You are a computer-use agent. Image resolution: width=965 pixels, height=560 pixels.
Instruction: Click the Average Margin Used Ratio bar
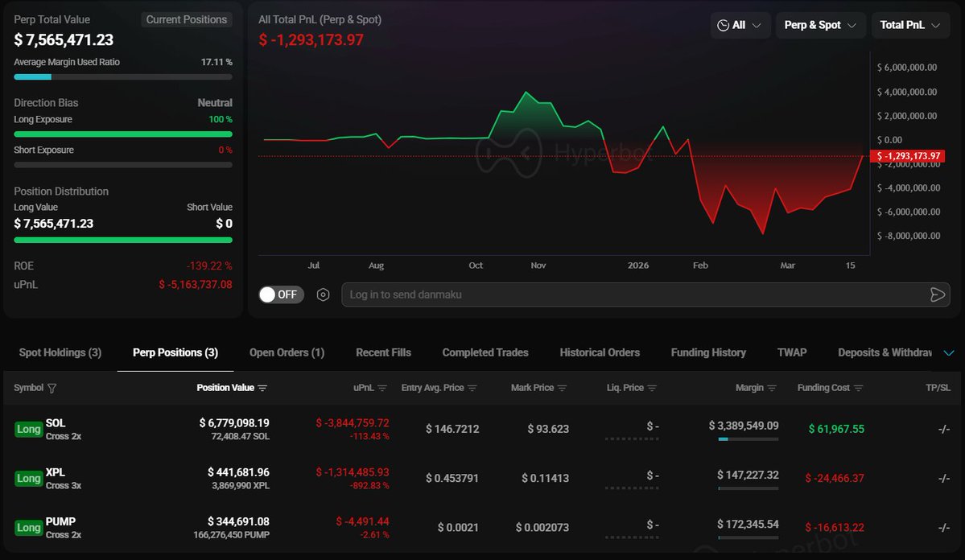point(123,77)
